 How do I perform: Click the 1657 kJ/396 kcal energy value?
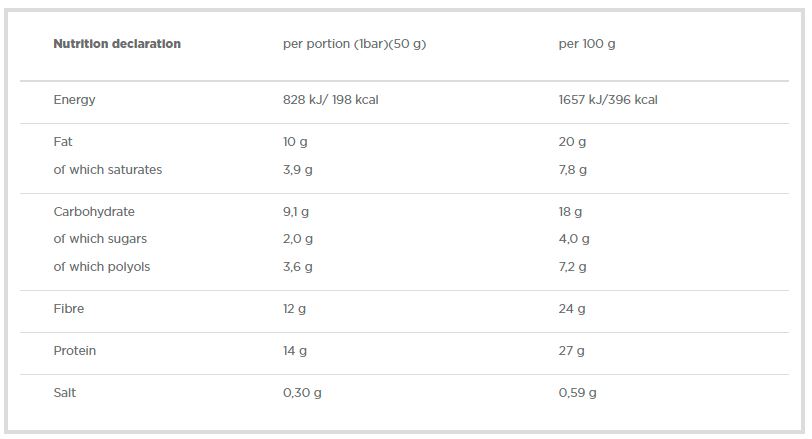coord(608,100)
